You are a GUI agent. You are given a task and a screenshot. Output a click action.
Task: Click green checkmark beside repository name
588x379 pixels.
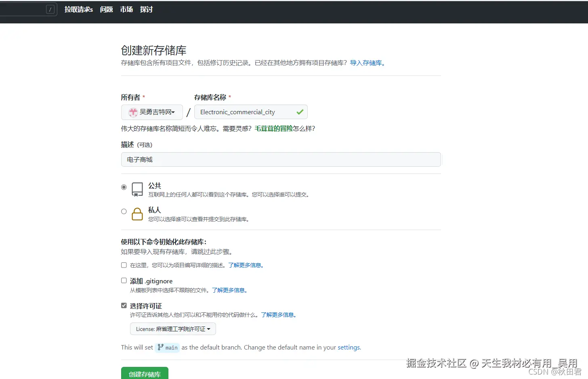coord(300,112)
